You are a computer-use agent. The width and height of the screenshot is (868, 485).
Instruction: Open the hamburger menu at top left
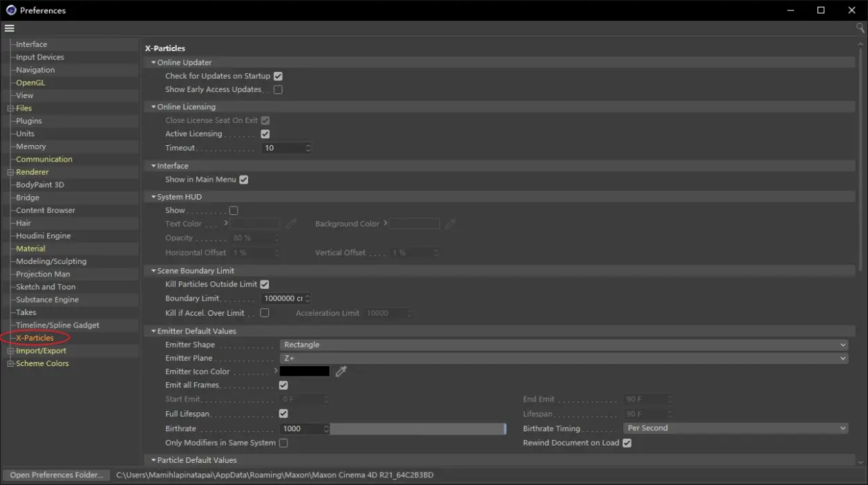coord(9,28)
